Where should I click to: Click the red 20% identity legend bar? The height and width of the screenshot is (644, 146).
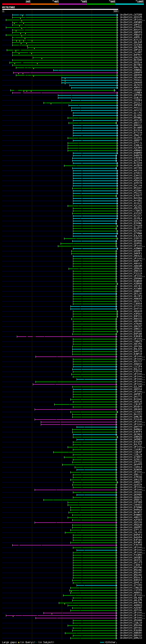(x=16, y=4)
